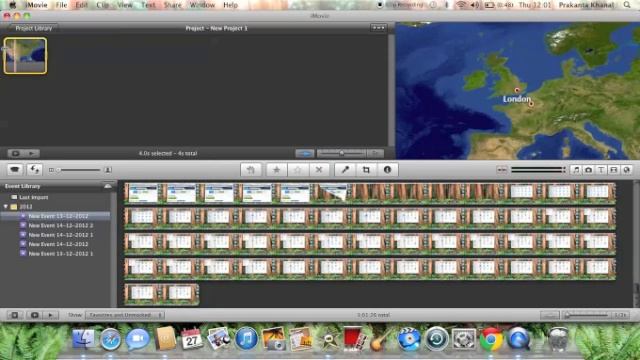Play project full screen
The height and width of the screenshot is (360, 640).
pos(16,153)
